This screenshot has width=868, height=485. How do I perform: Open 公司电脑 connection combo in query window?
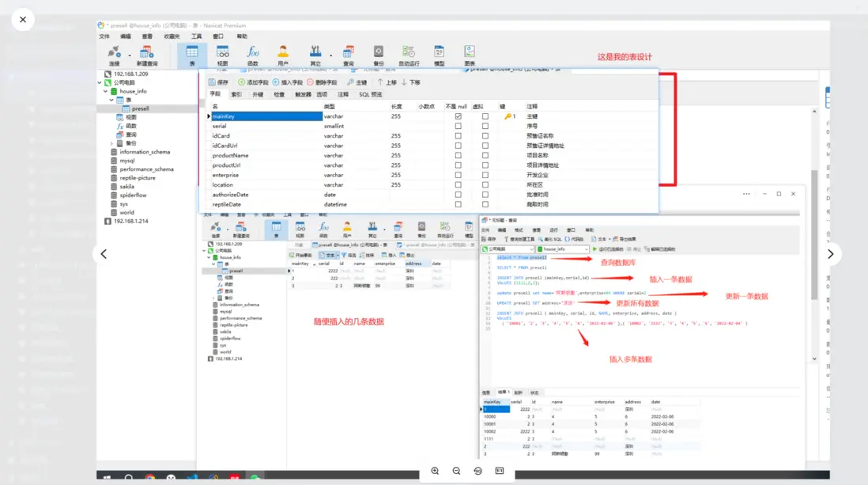[x=508, y=249]
